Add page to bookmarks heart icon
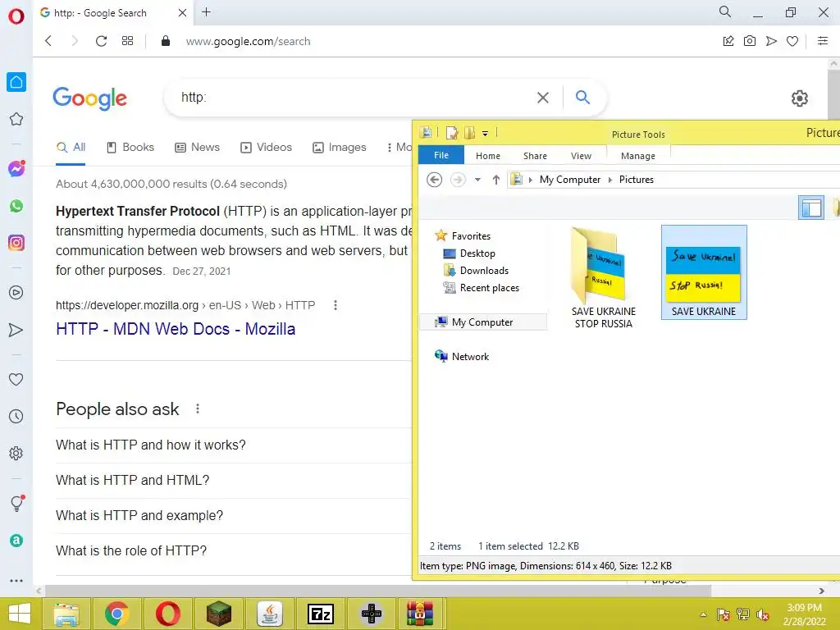Image resolution: width=840 pixels, height=630 pixels. [x=792, y=41]
